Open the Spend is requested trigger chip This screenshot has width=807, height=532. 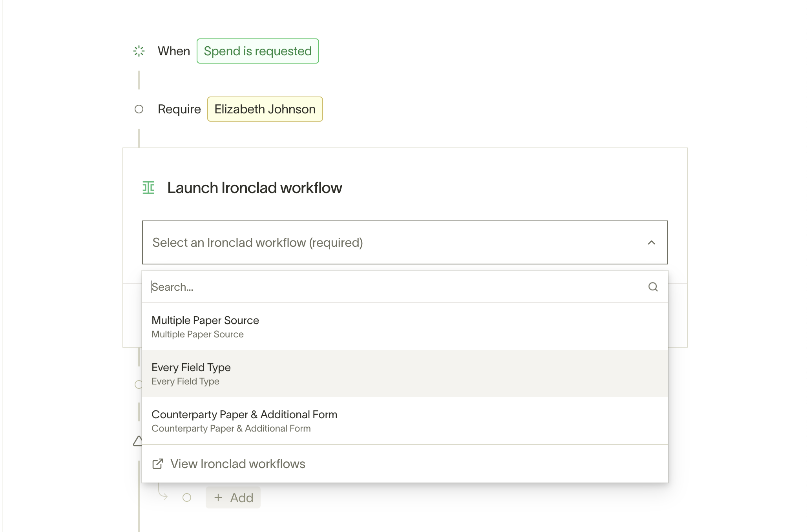point(258,51)
